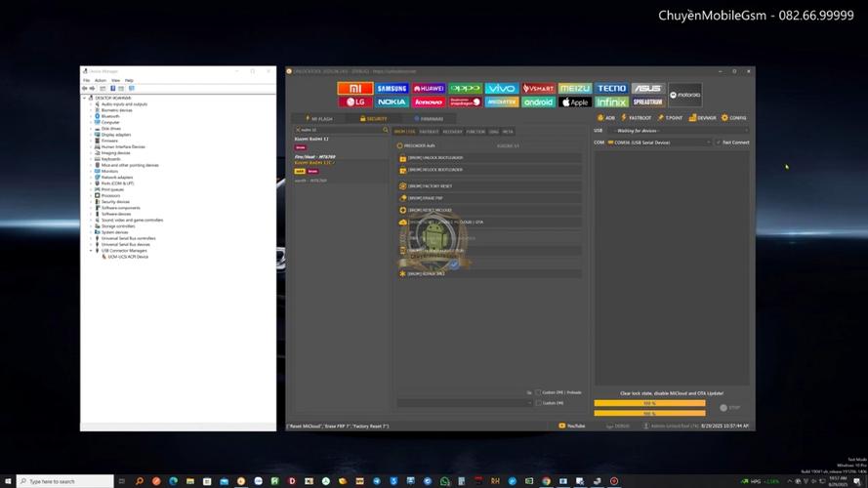Switch to the MI FLASH tab
Image resolution: width=868 pixels, height=488 pixels.
319,118
